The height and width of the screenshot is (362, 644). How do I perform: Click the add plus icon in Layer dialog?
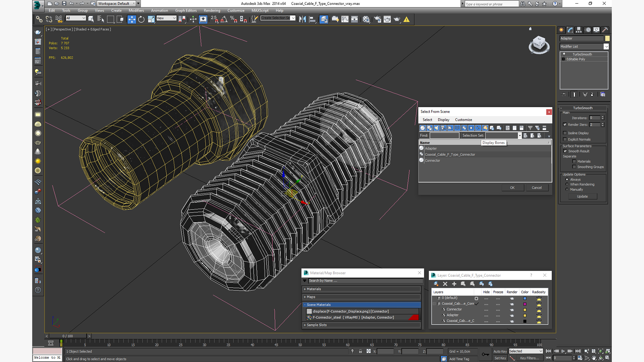click(454, 284)
